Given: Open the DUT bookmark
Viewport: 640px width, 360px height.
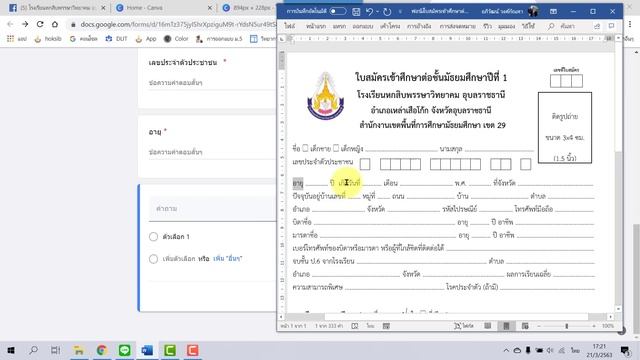Looking at the screenshot, I should [116, 39].
